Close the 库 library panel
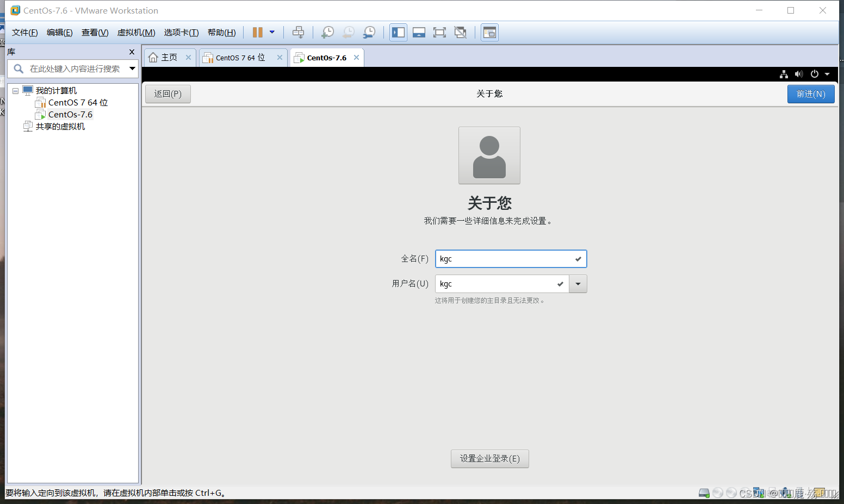 coord(132,52)
